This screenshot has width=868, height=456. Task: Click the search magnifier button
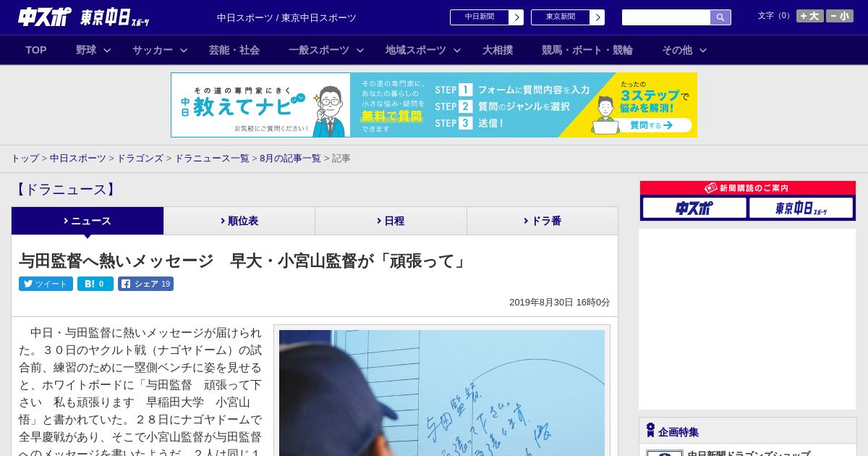(720, 17)
